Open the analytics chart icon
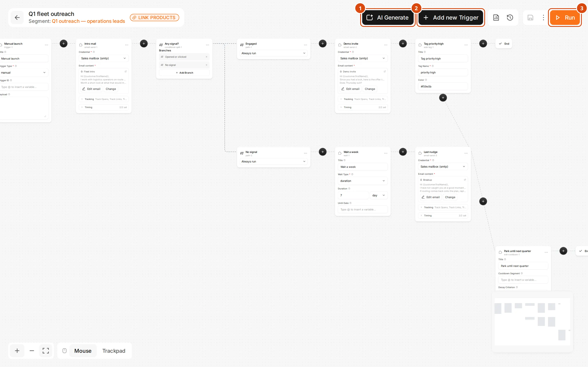The image size is (588, 367). 496,18
